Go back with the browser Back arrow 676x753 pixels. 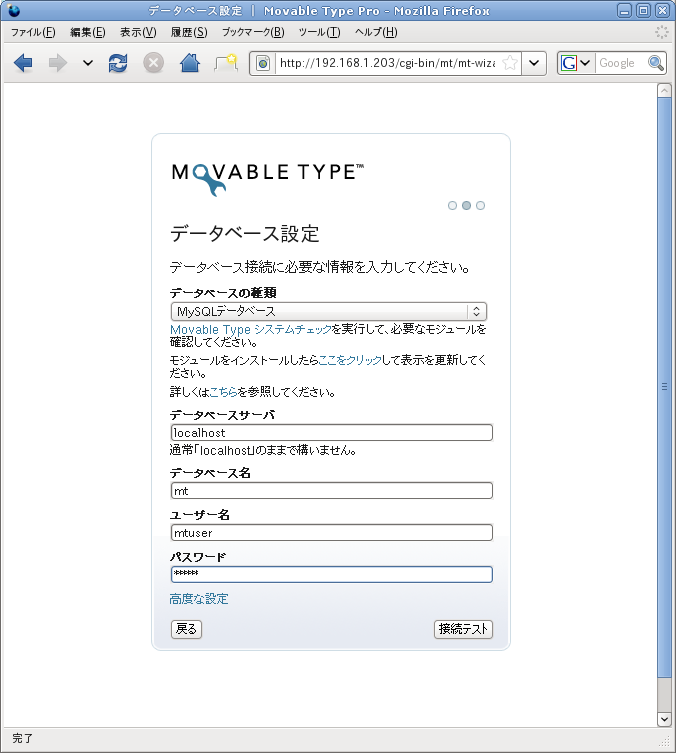[x=23, y=63]
